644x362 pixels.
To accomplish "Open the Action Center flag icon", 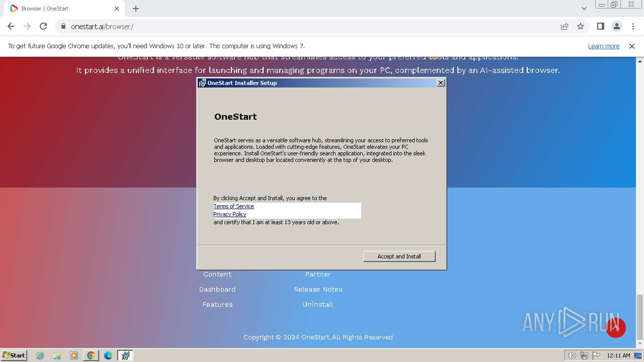I will (x=595, y=355).
